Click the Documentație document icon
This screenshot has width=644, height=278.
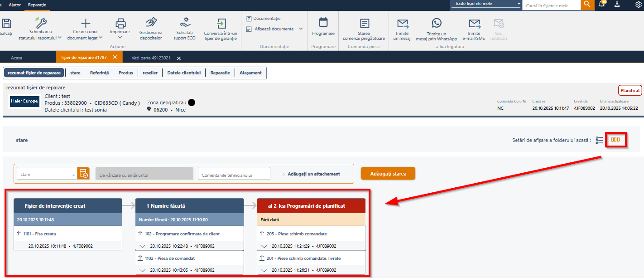click(249, 19)
